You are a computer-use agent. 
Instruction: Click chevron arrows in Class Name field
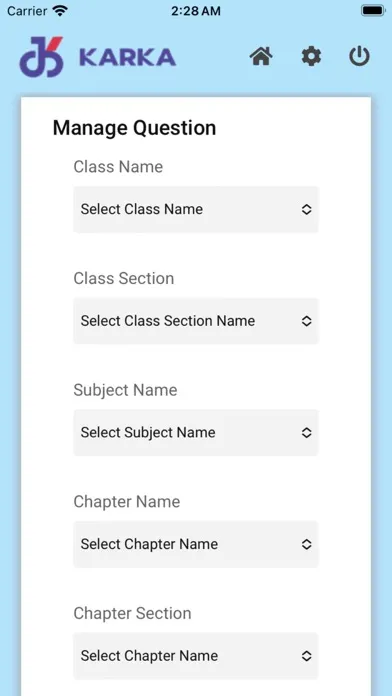(306, 210)
